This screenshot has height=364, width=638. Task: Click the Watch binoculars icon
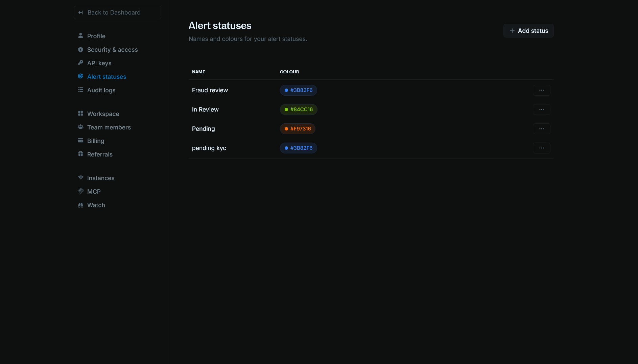[80, 205]
